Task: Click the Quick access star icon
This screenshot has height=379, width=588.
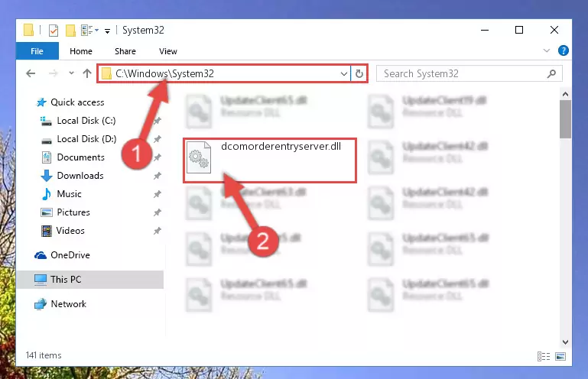Action: coord(41,102)
